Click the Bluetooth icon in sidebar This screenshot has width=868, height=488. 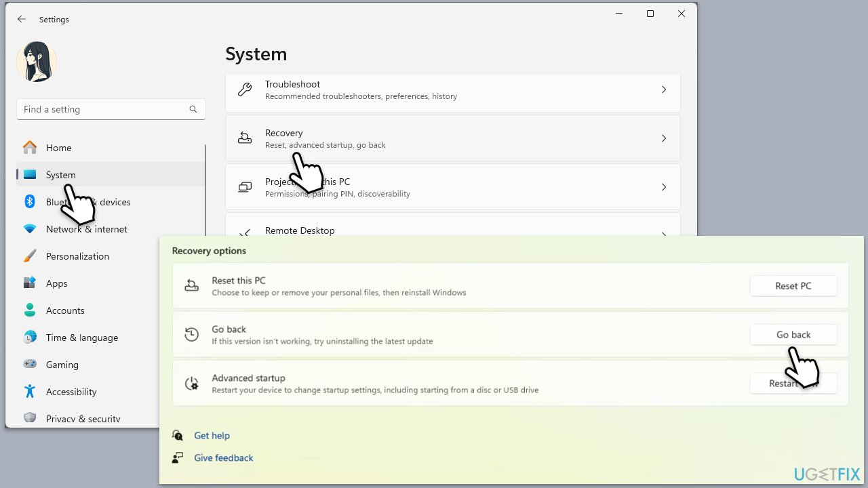[x=30, y=201]
